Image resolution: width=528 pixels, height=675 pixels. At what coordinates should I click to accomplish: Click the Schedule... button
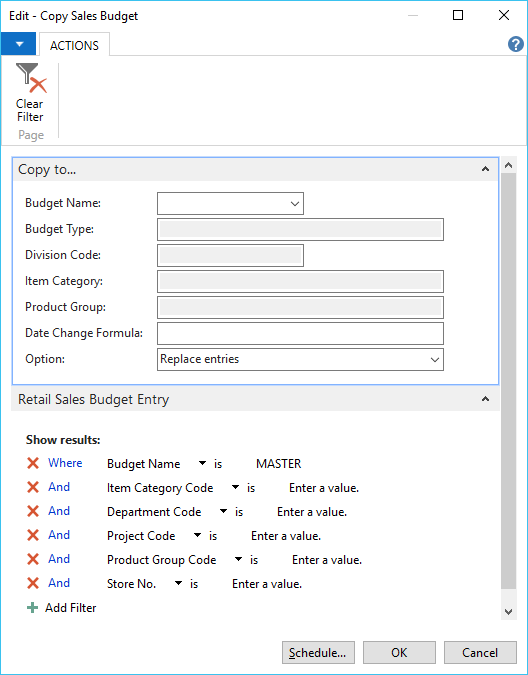(318, 653)
